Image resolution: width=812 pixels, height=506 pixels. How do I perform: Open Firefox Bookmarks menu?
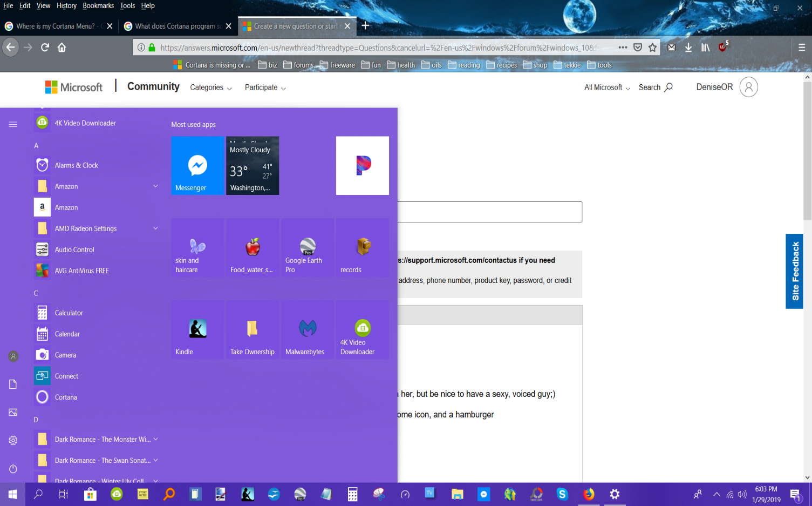point(98,5)
